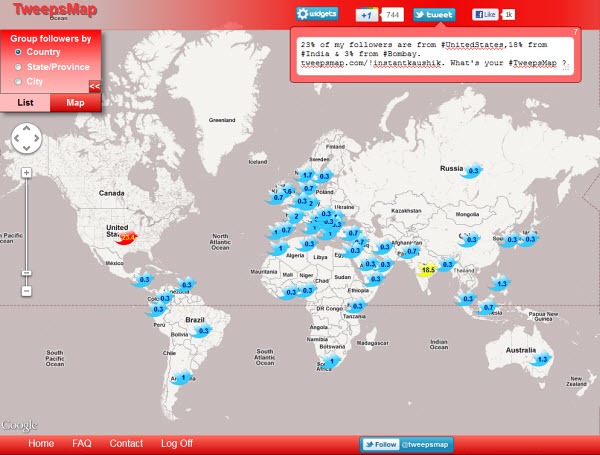
Task: Click the Spain 0.7 bird marker
Action: pos(284,230)
